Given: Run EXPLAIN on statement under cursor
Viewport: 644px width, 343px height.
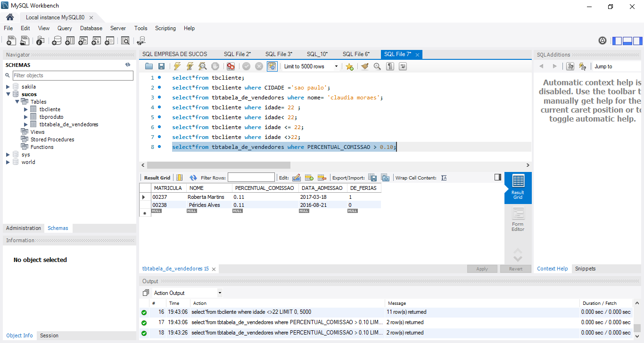Looking at the screenshot, I should (202, 66).
